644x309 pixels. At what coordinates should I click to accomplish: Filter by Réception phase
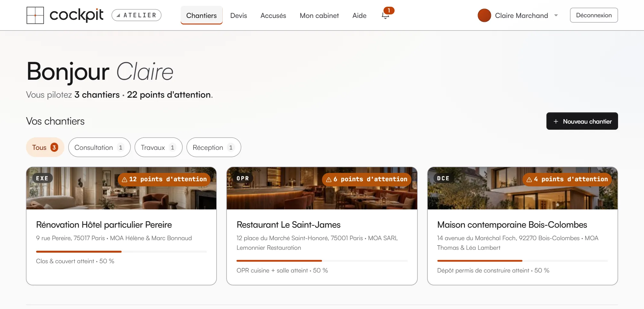[x=214, y=147]
